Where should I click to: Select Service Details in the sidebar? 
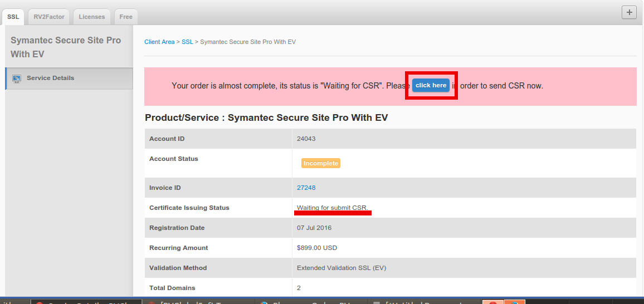tap(50, 78)
